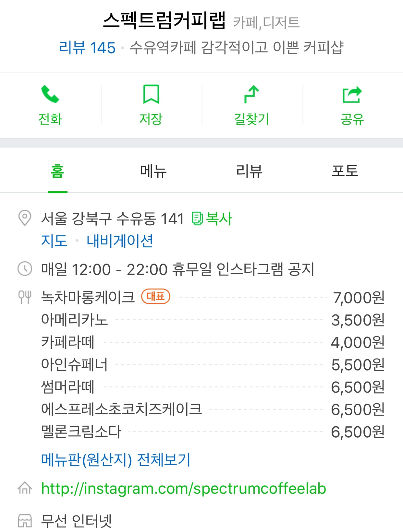Screen dimensions: 403x532
Task: Open the 리뷰 tab
Action: tap(249, 171)
